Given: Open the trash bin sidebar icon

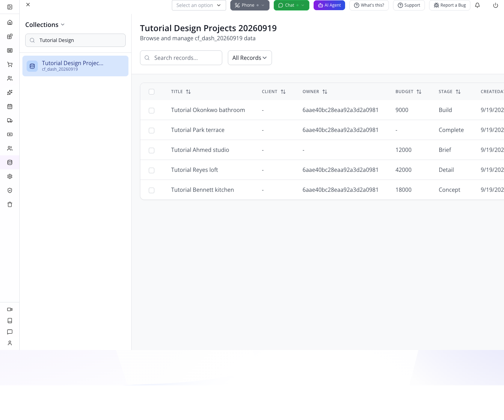Looking at the screenshot, I should pos(10,204).
